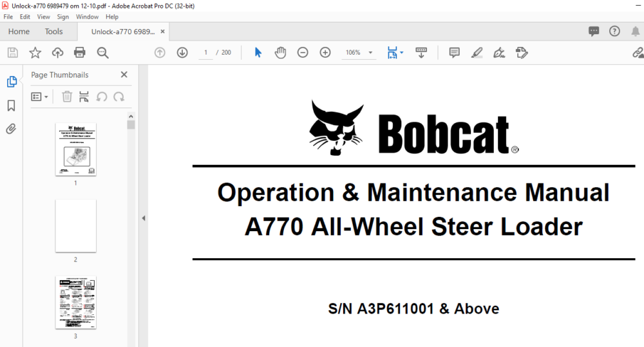The width and height of the screenshot is (644, 347).
Task: Open the Help menu
Action: (112, 17)
